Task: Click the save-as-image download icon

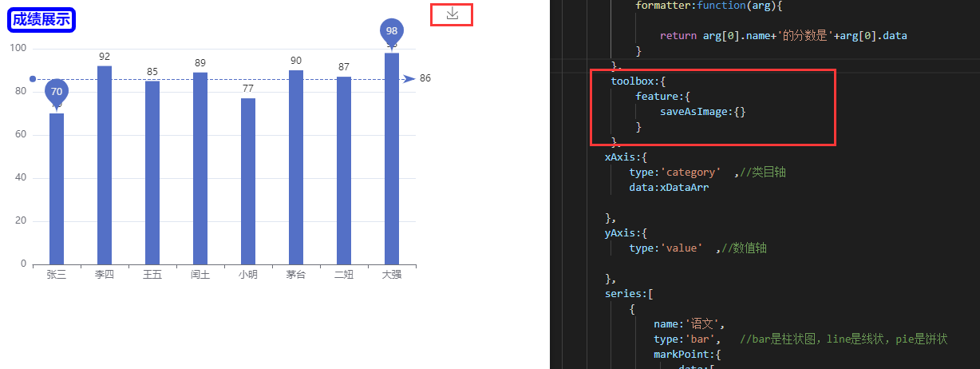Action: (x=452, y=14)
